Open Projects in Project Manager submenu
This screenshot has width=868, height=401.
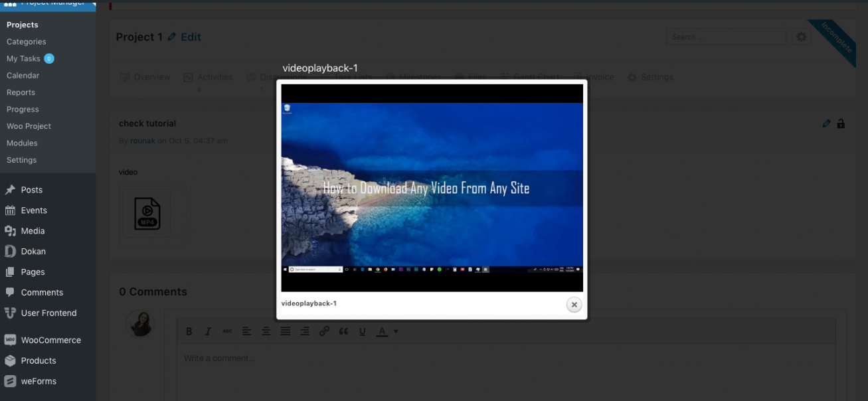pyautogui.click(x=23, y=25)
